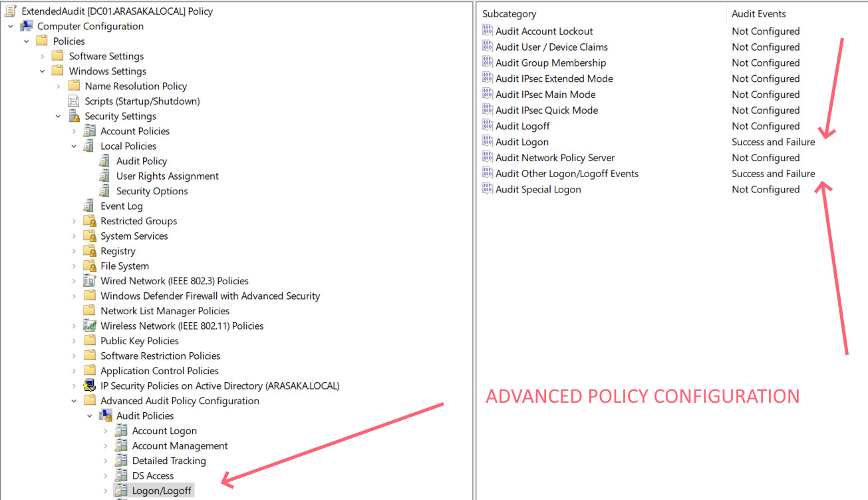The height and width of the screenshot is (500, 868).
Task: Click the IP Security Policies icon
Action: click(89, 385)
